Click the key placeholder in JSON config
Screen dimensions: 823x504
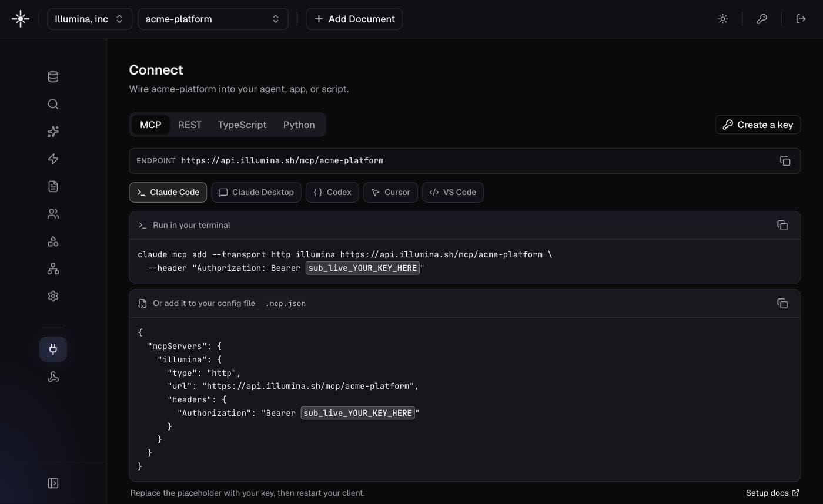coord(358,413)
